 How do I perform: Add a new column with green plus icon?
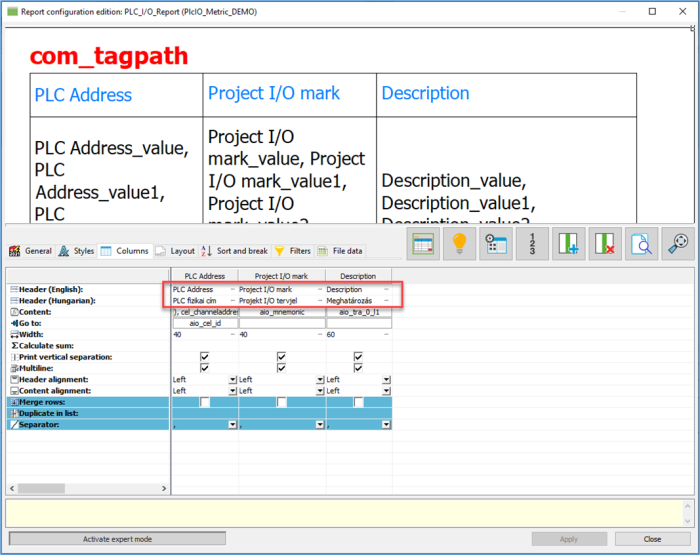(x=568, y=244)
